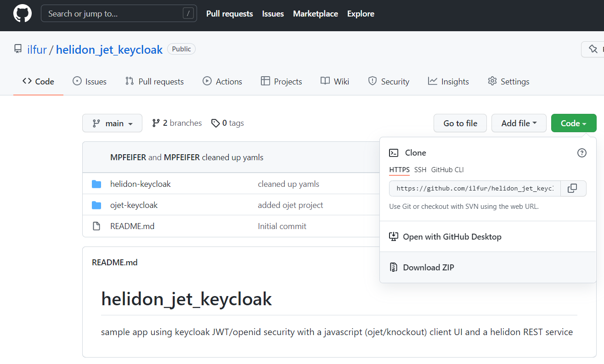Select Open with GitHub Desktop
The width and height of the screenshot is (604, 364).
tap(452, 237)
